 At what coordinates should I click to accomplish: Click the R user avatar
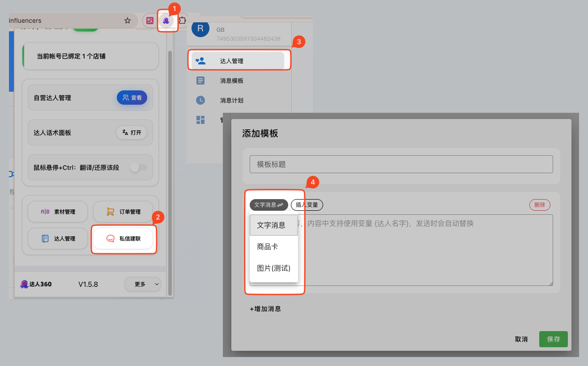(x=200, y=30)
